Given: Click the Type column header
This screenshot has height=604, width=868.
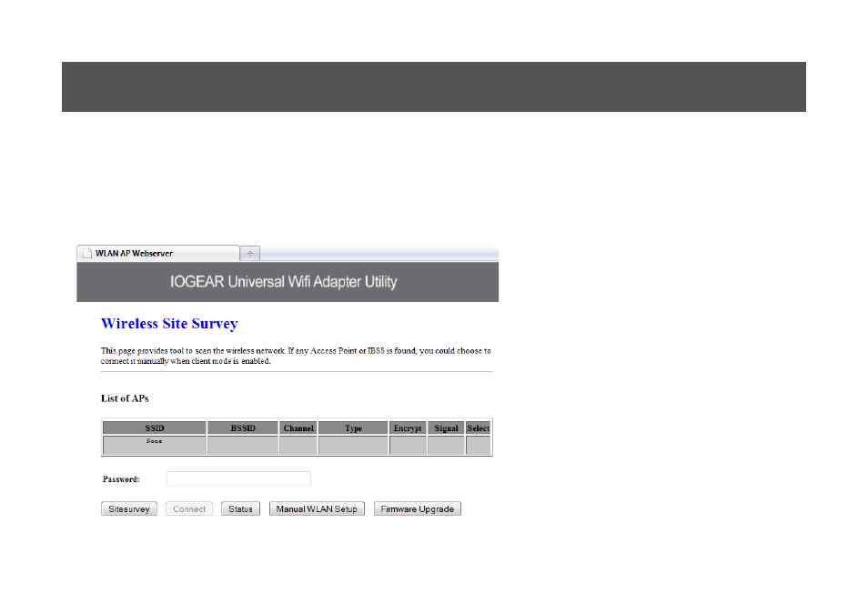Looking at the screenshot, I should coord(353,428).
